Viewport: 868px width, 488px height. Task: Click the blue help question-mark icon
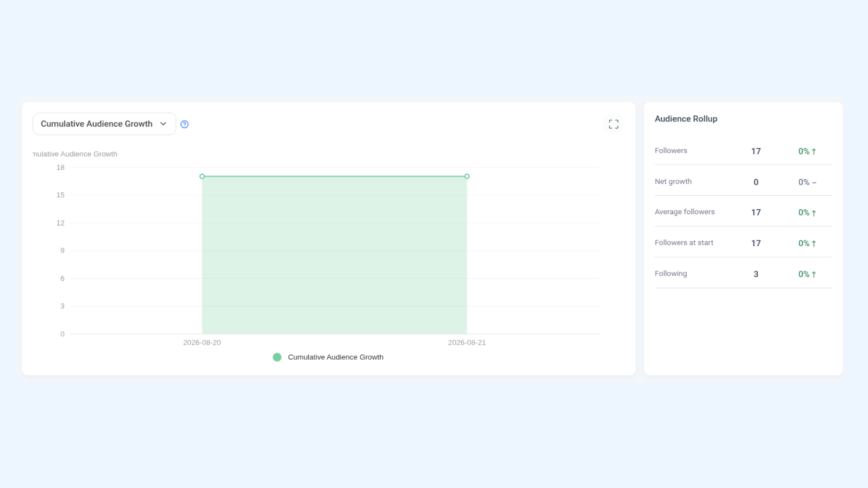point(184,124)
